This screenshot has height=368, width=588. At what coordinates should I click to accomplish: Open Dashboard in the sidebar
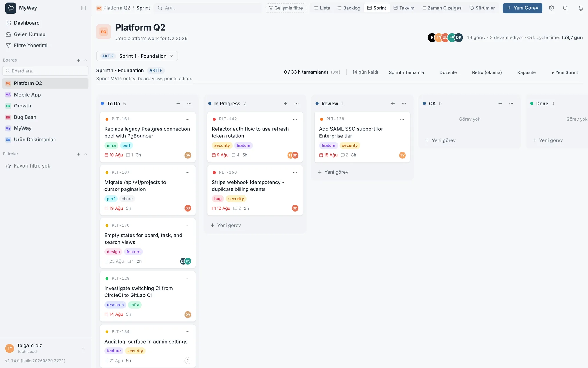[x=45, y=23]
